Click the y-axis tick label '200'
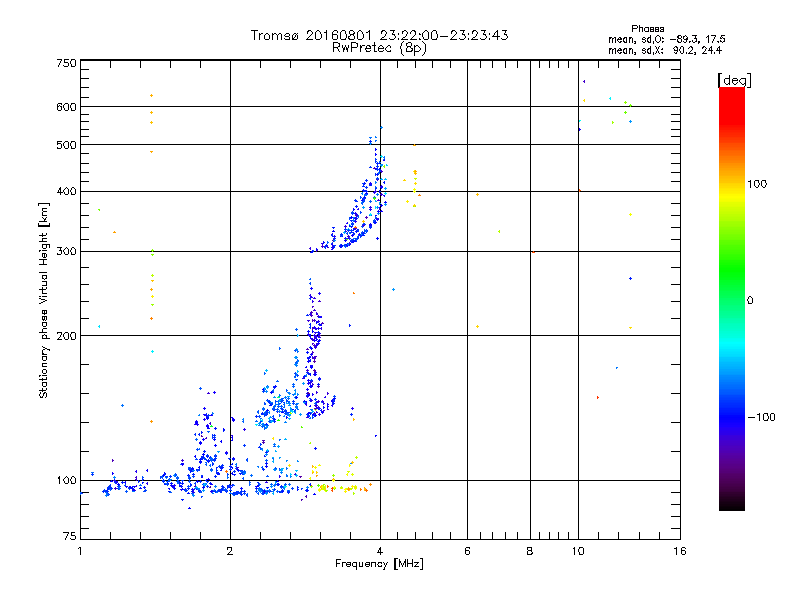 pos(66,336)
